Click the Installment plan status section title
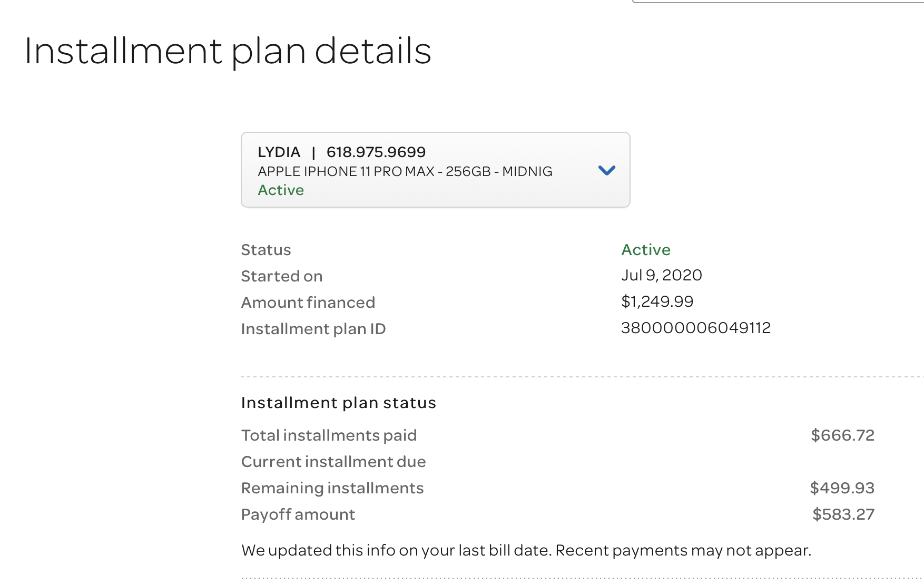924x584 pixels. (x=339, y=403)
